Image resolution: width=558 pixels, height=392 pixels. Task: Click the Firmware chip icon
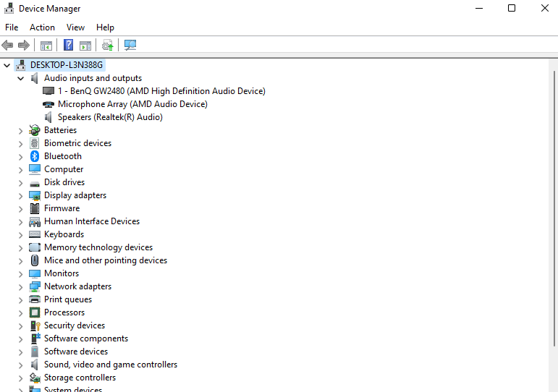point(35,208)
